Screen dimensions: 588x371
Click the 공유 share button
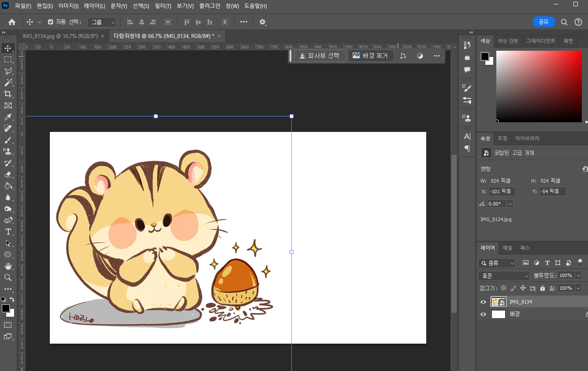[x=544, y=22]
